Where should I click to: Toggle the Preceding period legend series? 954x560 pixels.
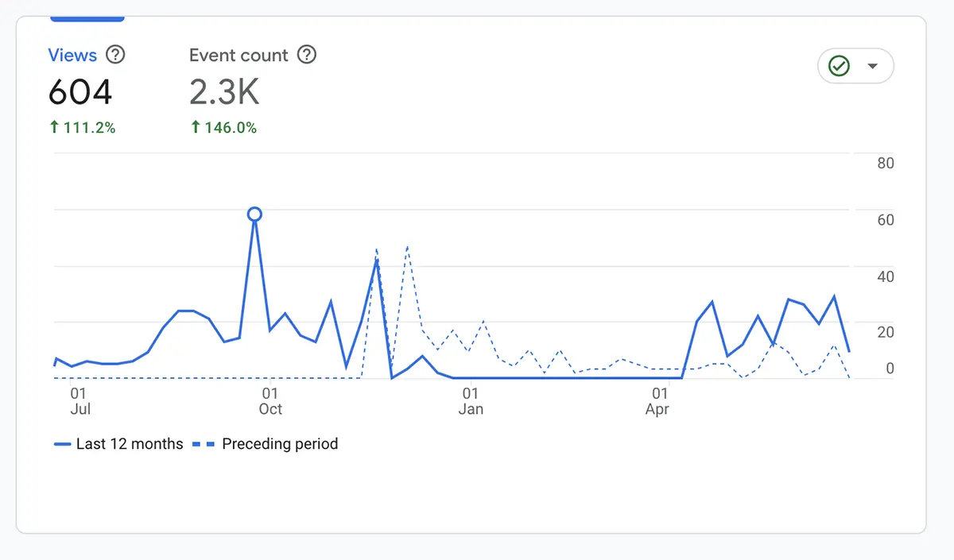coord(280,444)
